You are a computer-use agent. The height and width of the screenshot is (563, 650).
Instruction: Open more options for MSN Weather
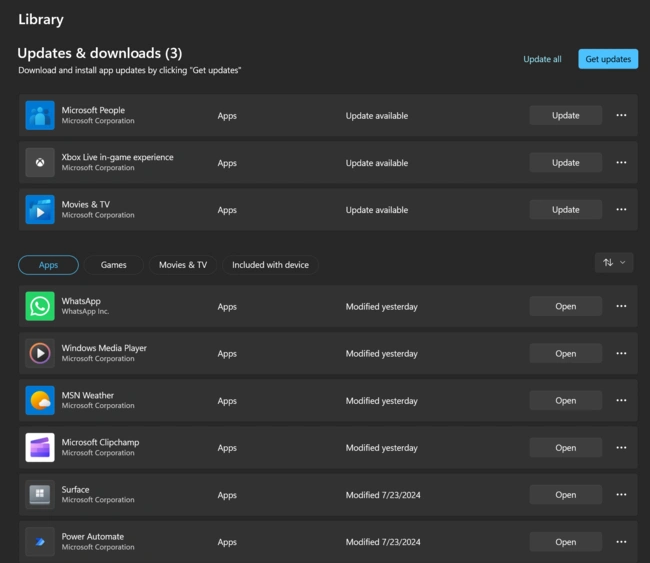click(621, 400)
